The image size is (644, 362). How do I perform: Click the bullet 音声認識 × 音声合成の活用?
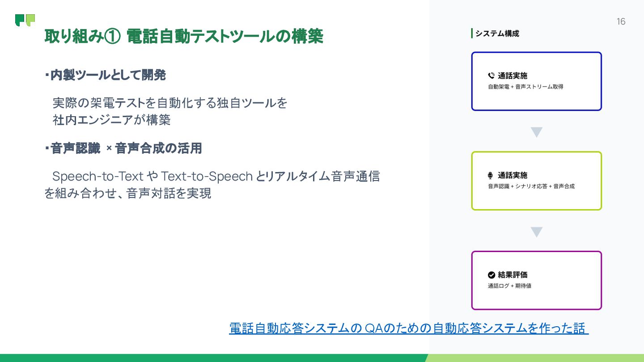(123, 148)
